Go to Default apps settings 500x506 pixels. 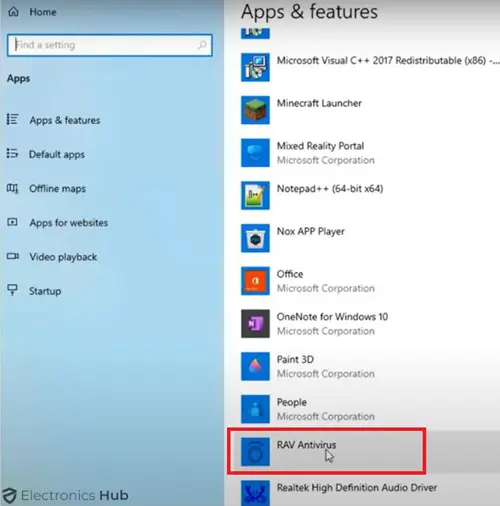coord(57,154)
